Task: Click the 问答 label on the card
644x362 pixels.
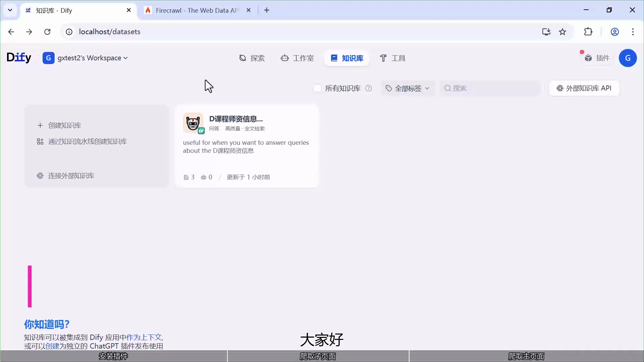Action: [214, 129]
